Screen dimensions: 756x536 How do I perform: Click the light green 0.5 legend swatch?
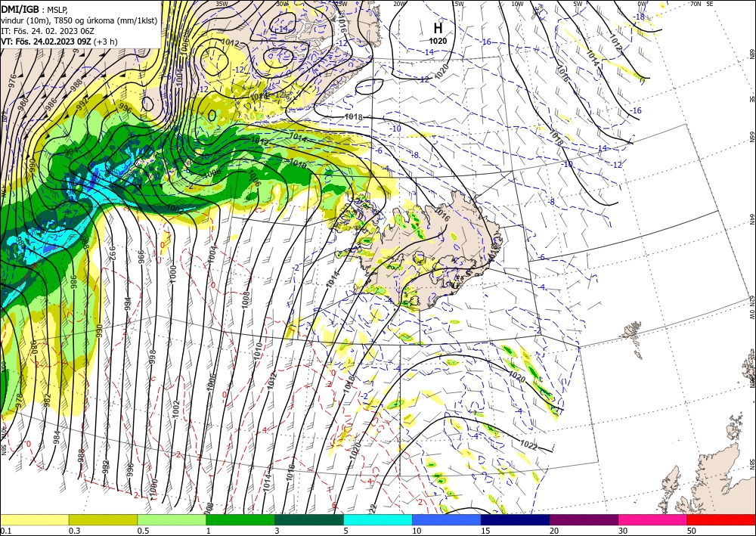172,519
